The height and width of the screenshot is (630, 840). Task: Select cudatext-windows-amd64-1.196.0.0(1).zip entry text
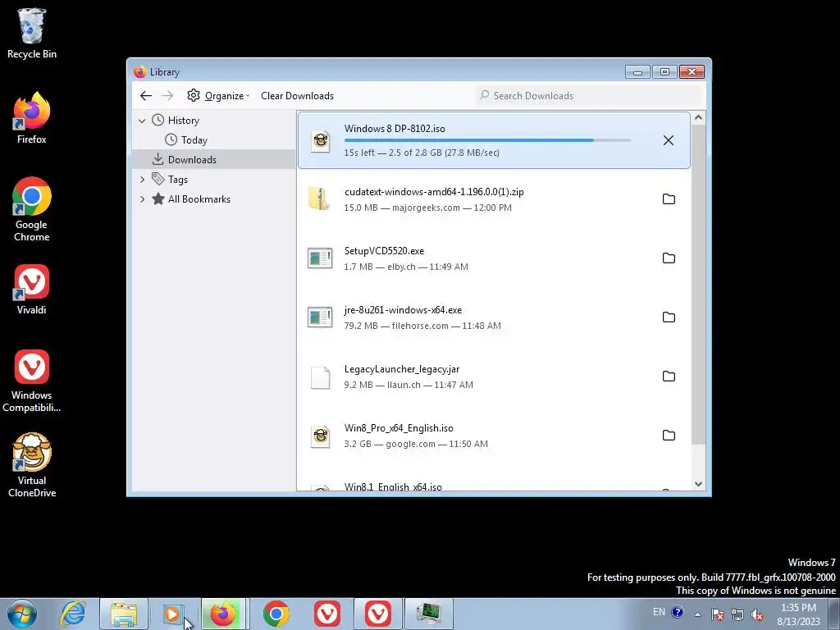(434, 192)
